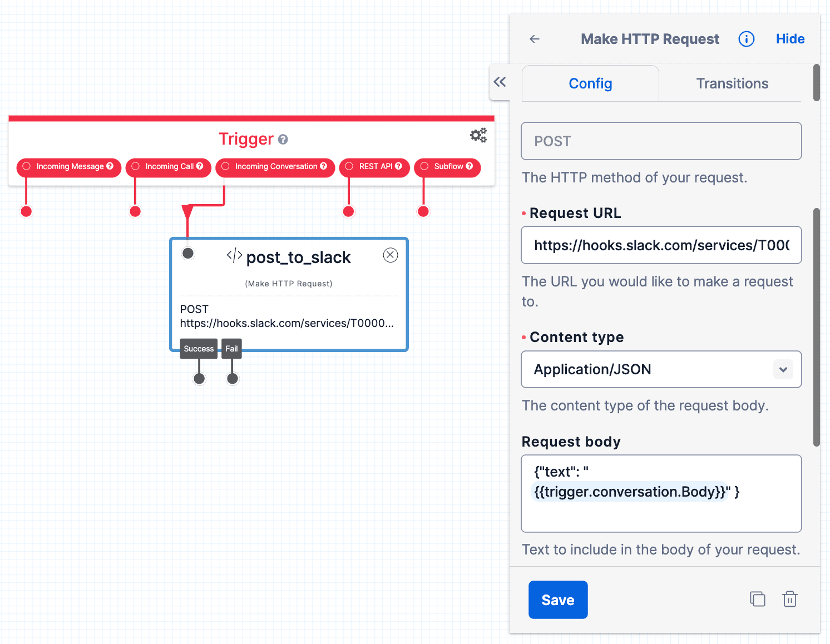Click the Save button
Viewport: 830px width, 644px height.
[x=558, y=600]
